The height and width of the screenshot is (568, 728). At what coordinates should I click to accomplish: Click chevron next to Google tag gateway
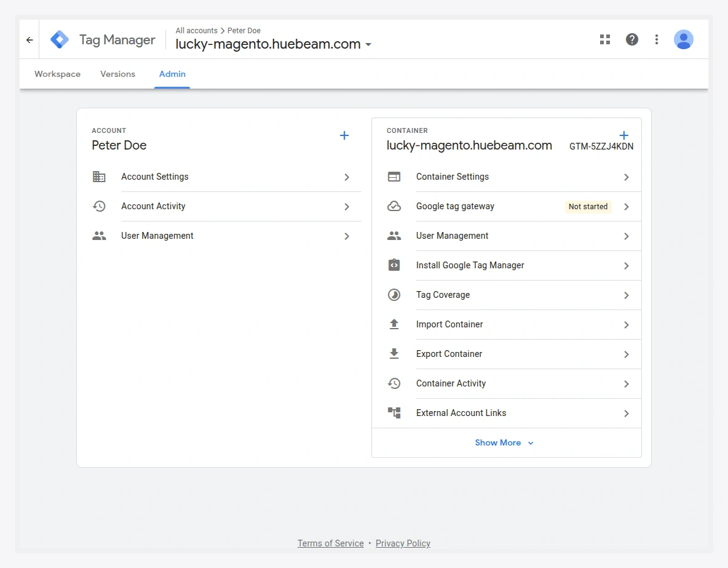(x=627, y=207)
